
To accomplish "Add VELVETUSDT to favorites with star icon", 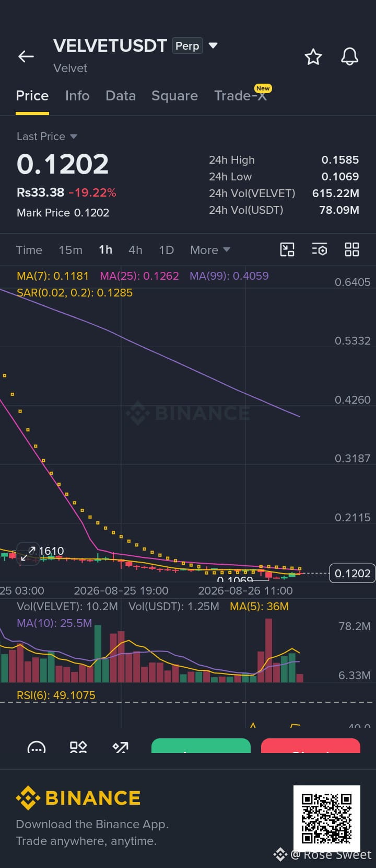I will coord(313,56).
